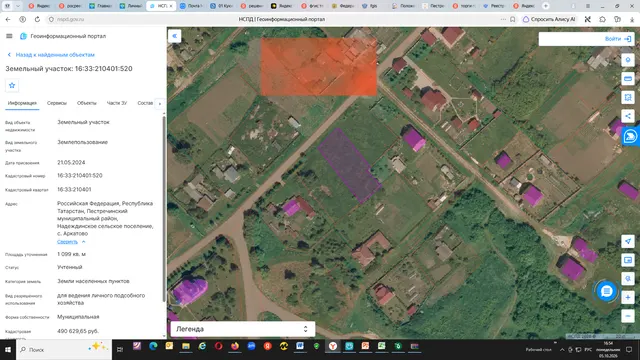Click cadastral quarter 16:33:210401 value
The width and height of the screenshot is (640, 360).
(x=74, y=189)
